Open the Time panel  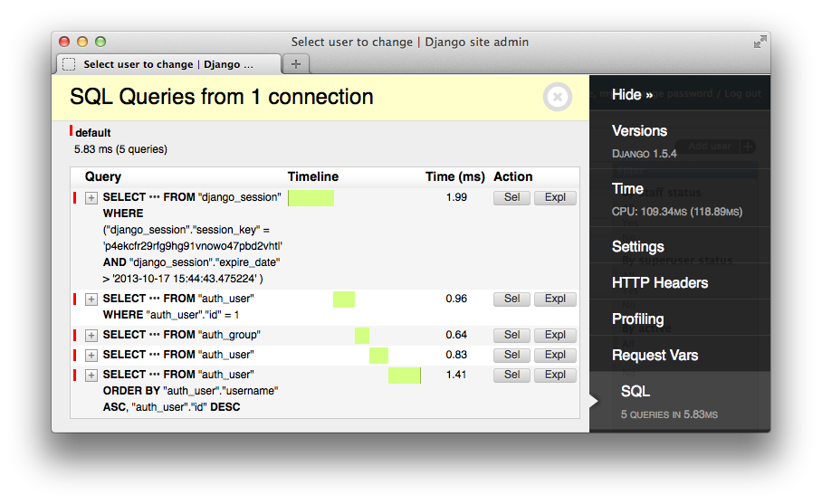pos(627,189)
